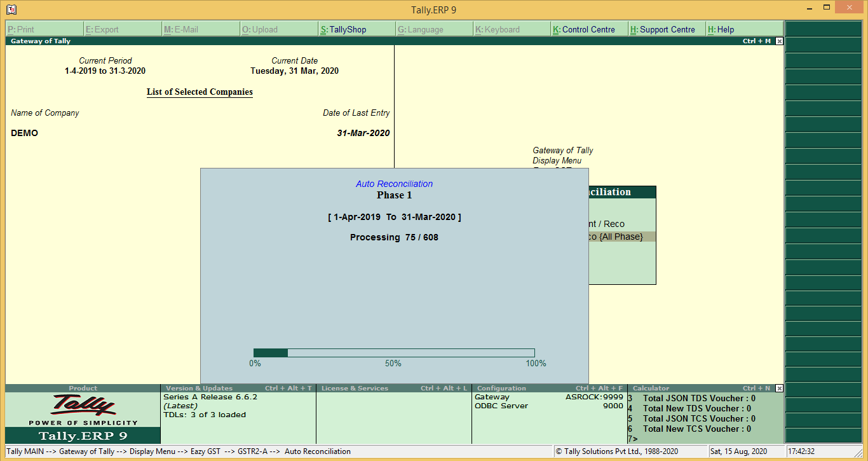Open the E: Export toolbar button
The width and height of the screenshot is (868, 461).
(x=123, y=29)
